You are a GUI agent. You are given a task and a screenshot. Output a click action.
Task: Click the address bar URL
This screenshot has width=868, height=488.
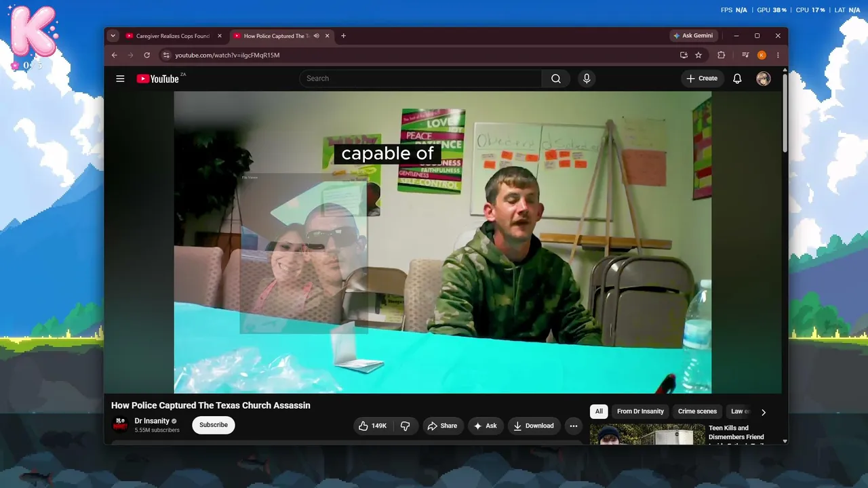227,55
